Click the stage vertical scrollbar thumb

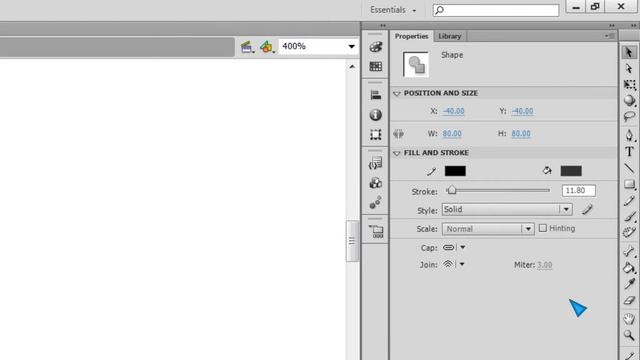point(352,241)
